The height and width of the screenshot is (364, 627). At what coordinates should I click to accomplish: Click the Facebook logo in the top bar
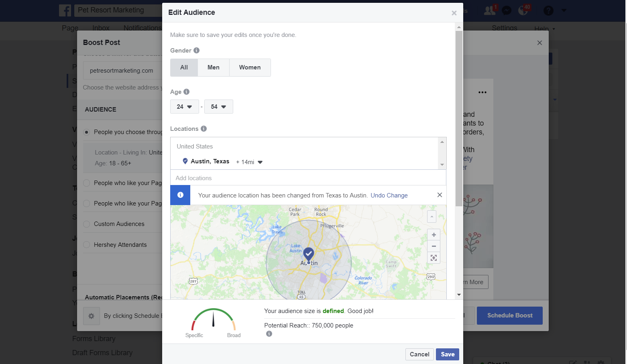click(x=65, y=10)
